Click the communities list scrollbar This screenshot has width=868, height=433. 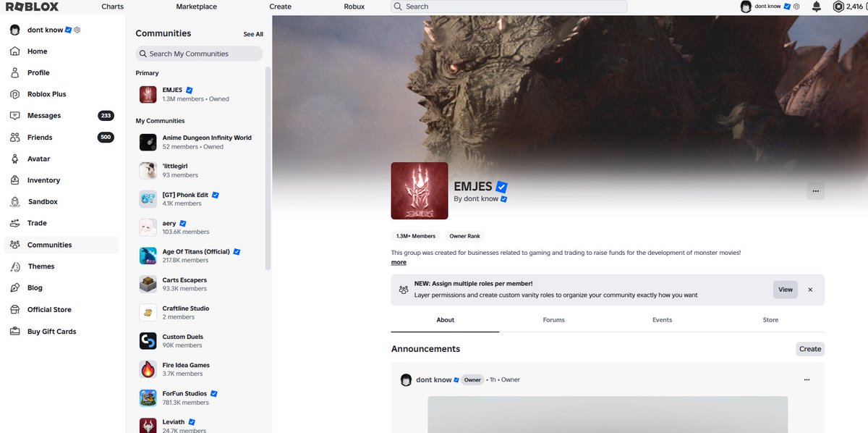coord(268,168)
